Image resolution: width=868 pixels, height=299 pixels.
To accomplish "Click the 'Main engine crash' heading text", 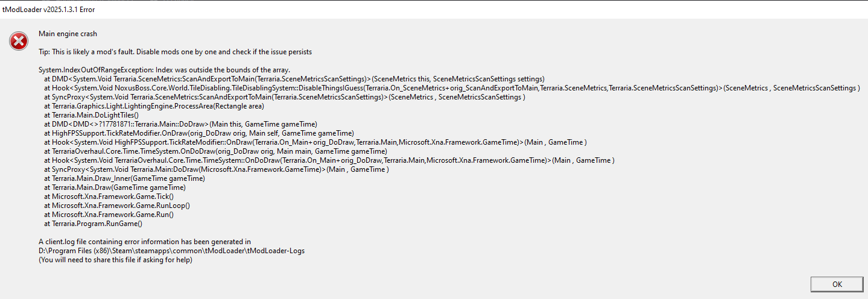I will pos(68,34).
